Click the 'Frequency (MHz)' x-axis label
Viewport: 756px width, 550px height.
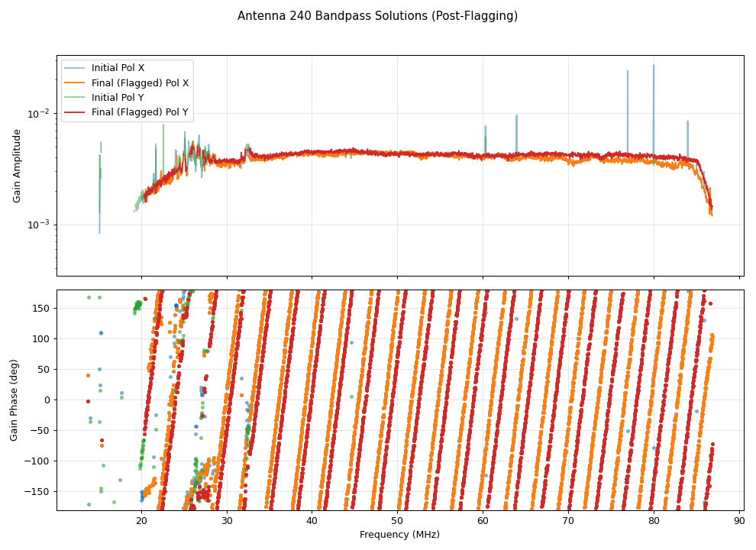399,535
